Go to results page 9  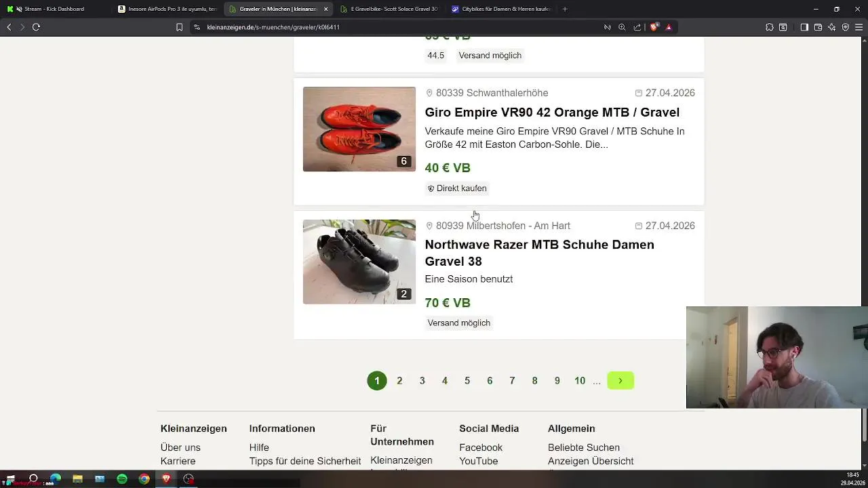[x=557, y=381]
